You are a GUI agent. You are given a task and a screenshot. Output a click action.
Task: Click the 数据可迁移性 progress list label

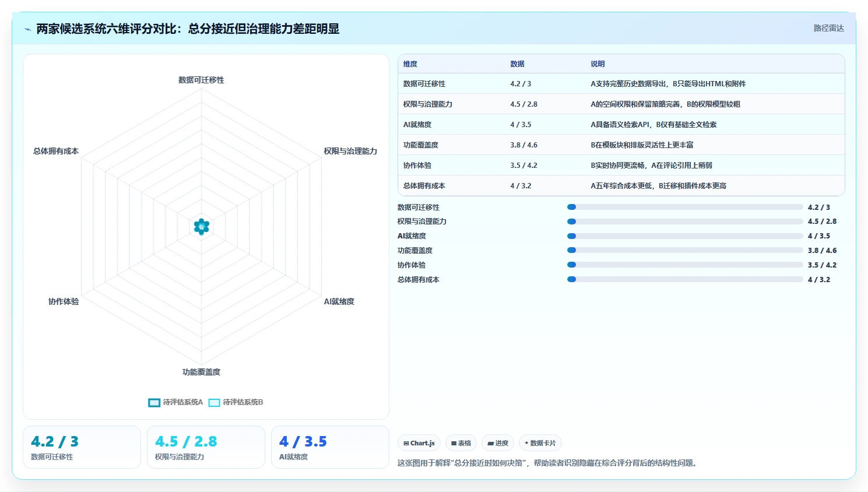tap(419, 208)
